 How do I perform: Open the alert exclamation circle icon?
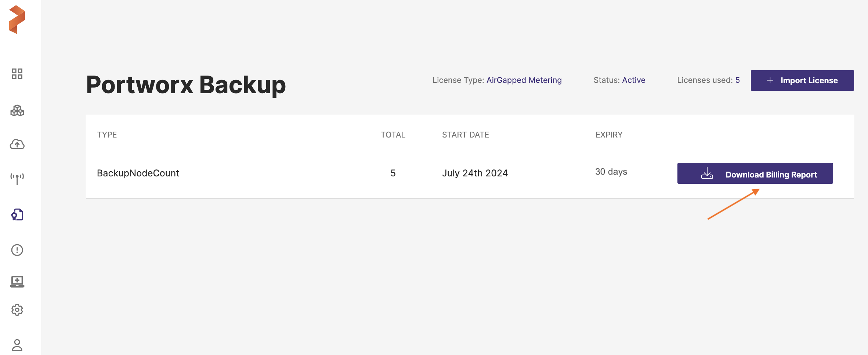(17, 250)
